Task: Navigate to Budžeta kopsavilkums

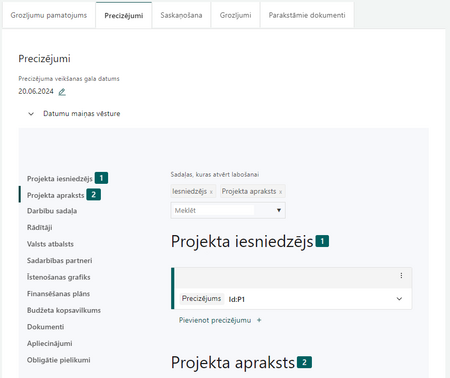Action: coord(64,310)
